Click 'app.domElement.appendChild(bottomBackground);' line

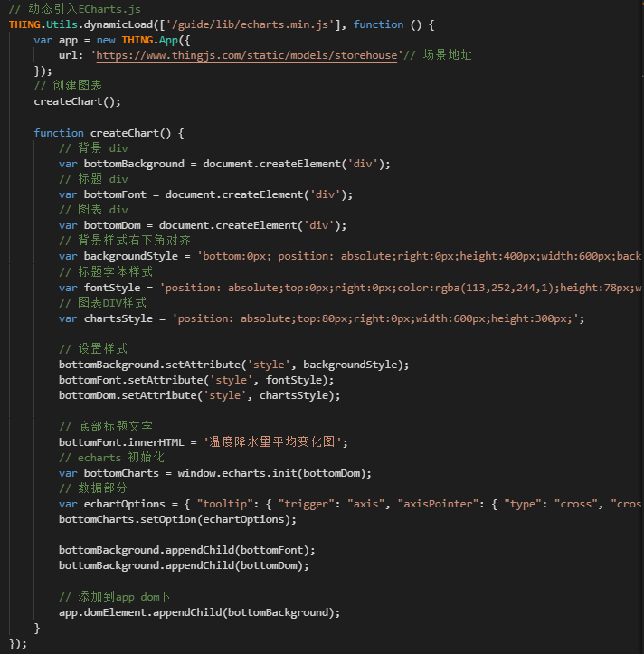coord(199,612)
